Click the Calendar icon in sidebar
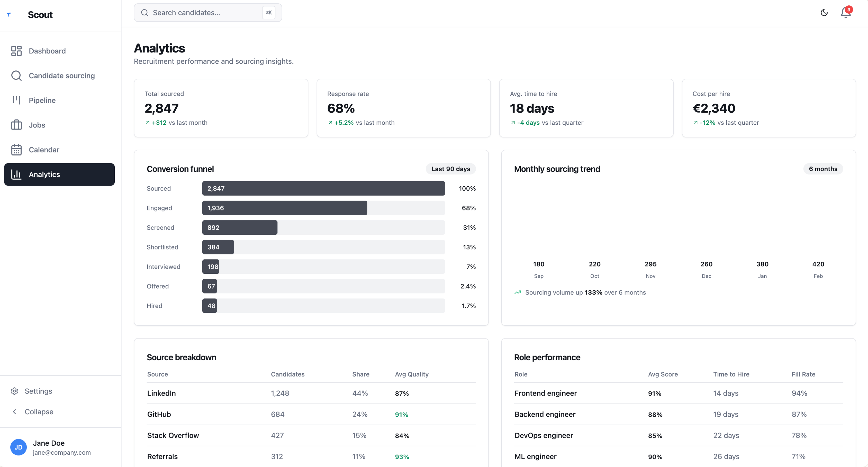The image size is (868, 467). pyautogui.click(x=16, y=150)
